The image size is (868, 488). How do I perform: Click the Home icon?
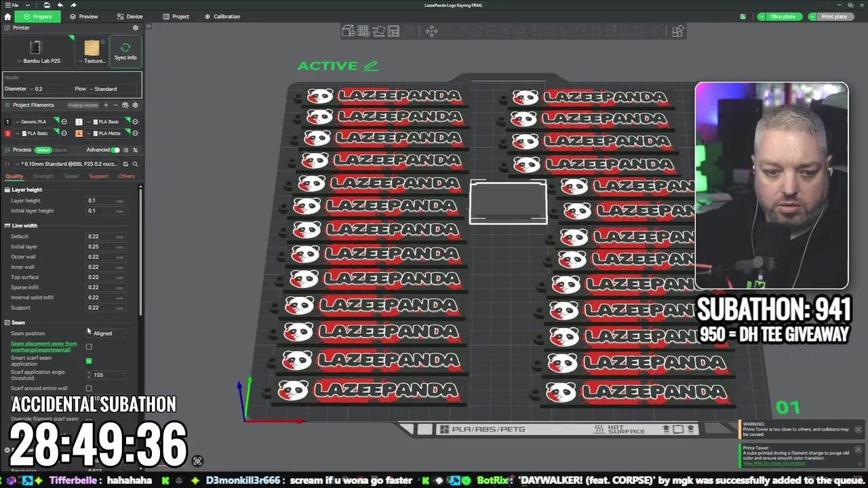click(x=7, y=16)
